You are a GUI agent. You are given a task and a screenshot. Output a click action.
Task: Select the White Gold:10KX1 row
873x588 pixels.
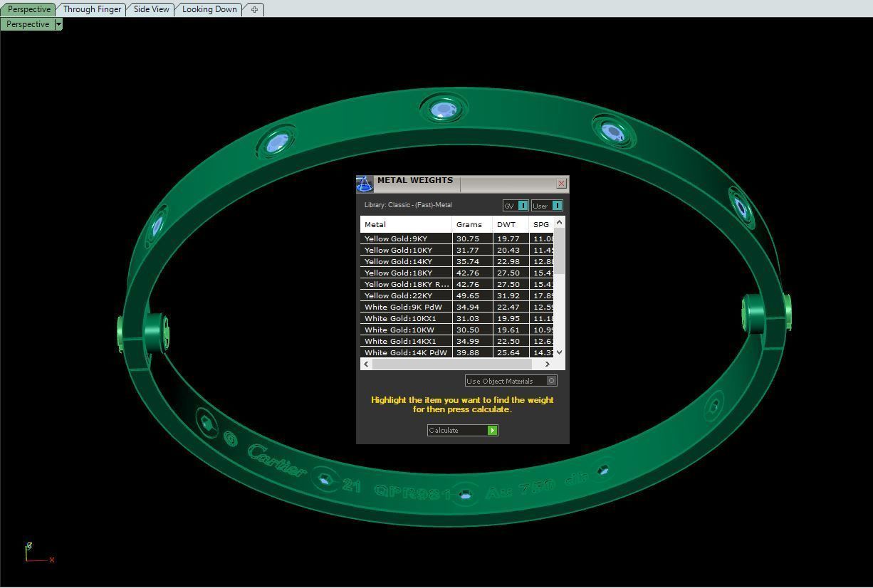456,318
